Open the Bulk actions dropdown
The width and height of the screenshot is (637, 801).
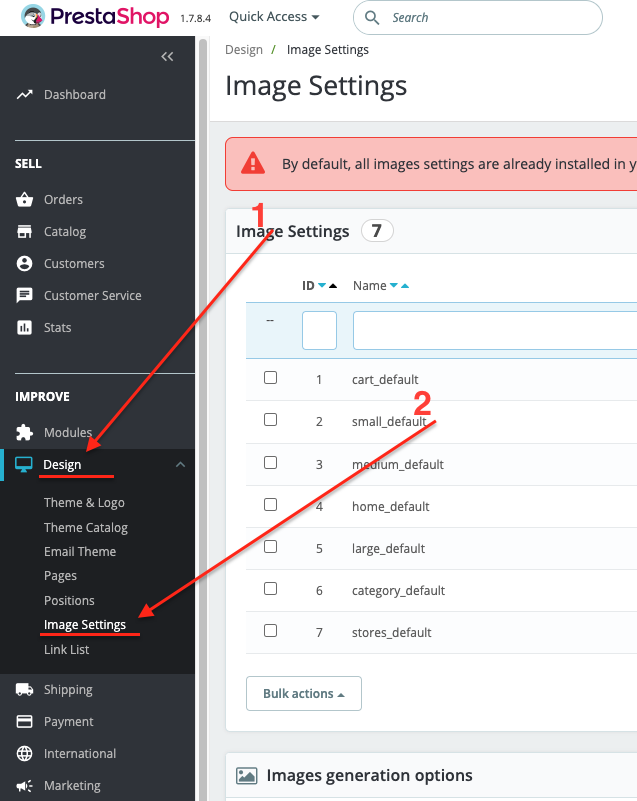click(303, 693)
